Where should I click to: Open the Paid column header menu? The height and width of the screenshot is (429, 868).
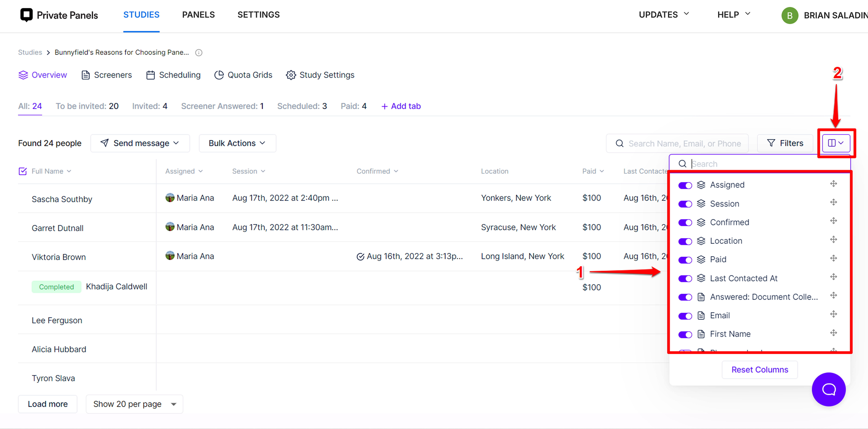pyautogui.click(x=593, y=171)
